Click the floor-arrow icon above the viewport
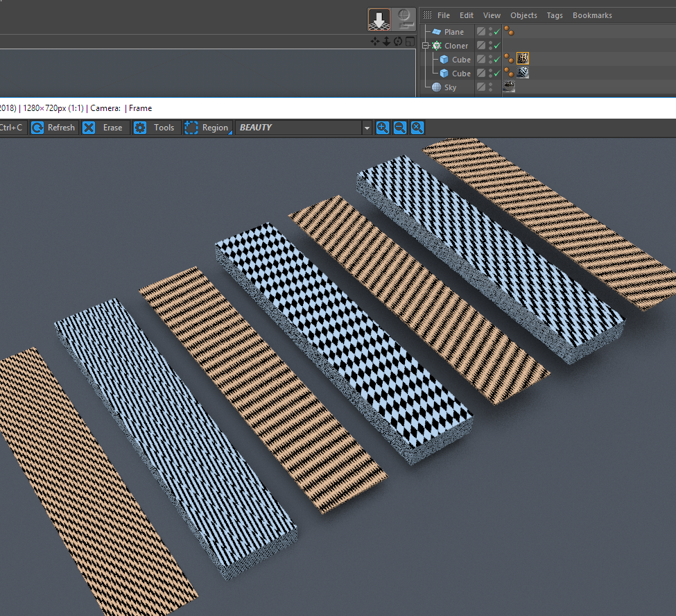 click(379, 19)
